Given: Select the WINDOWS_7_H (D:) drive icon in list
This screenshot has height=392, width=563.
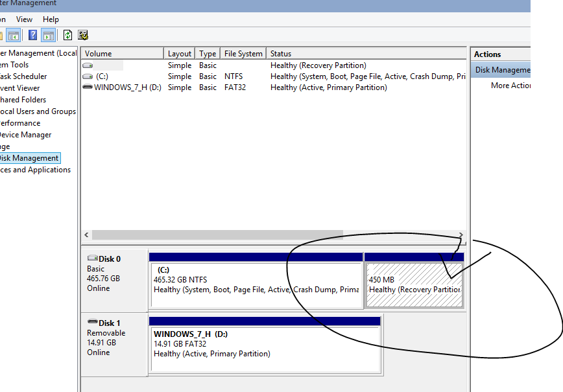Looking at the screenshot, I should click(x=88, y=87).
